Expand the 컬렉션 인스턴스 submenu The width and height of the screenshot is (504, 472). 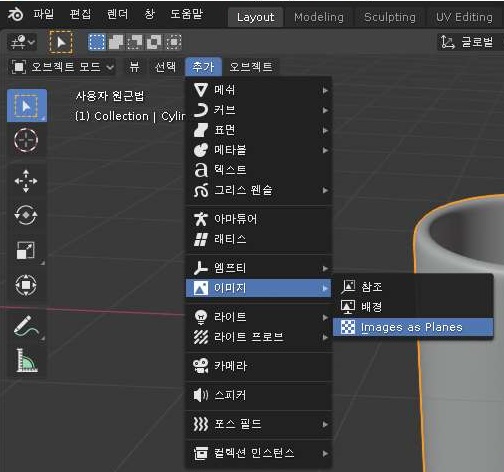(259, 453)
